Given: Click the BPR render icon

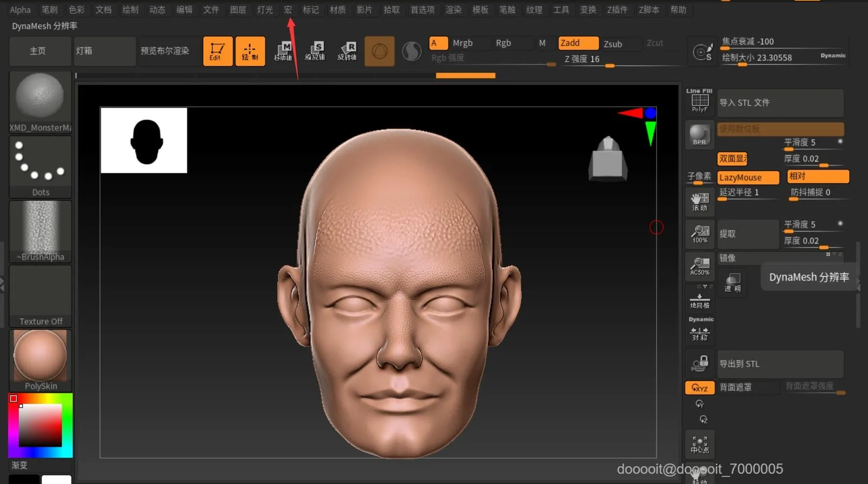Looking at the screenshot, I should [x=699, y=134].
